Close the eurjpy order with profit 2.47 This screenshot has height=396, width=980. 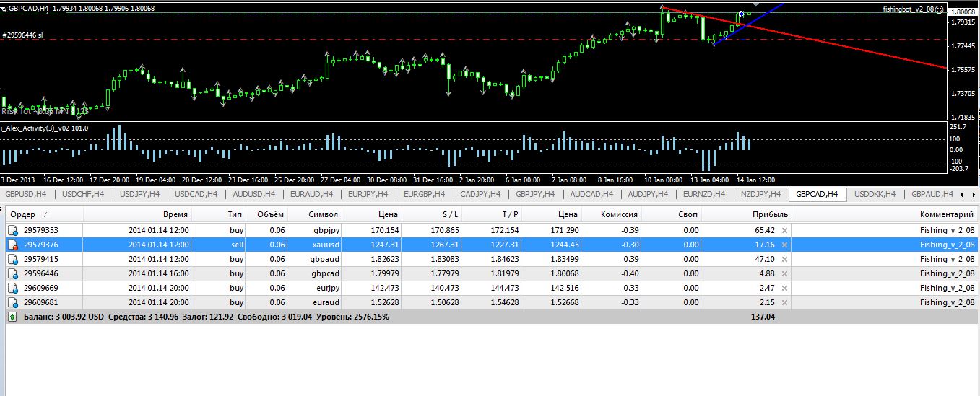(785, 288)
